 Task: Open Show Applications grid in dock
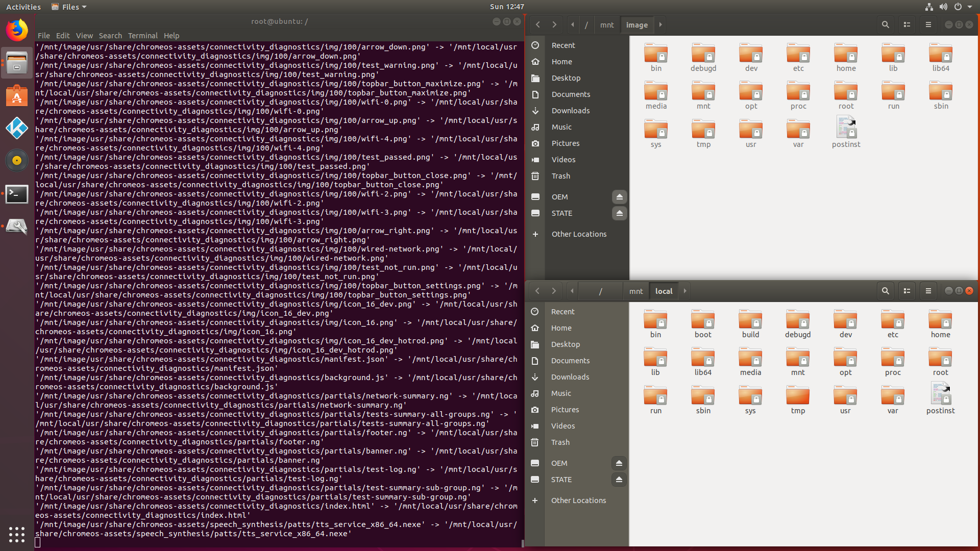tap(17, 534)
